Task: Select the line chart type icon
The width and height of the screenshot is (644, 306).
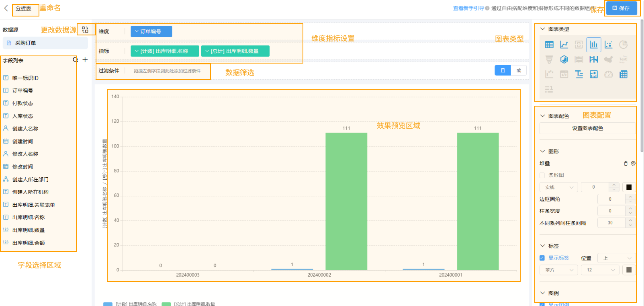Action: tap(564, 45)
